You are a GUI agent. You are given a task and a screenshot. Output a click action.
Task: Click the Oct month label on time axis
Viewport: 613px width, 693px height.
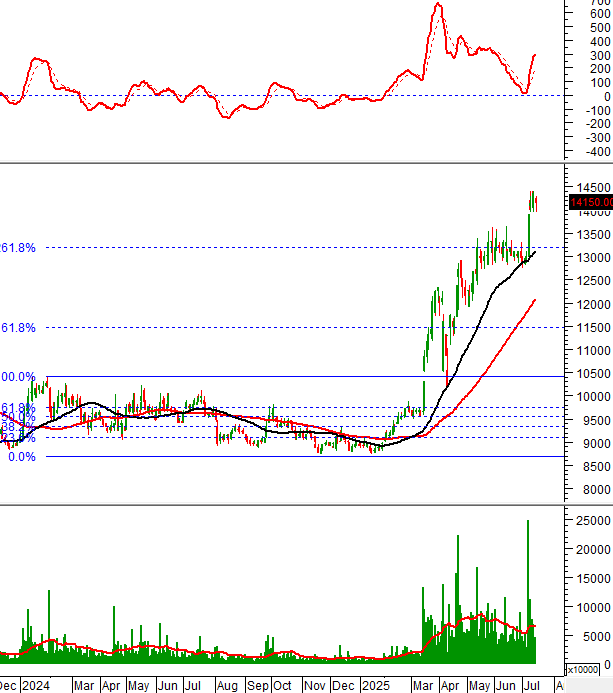pyautogui.click(x=283, y=686)
